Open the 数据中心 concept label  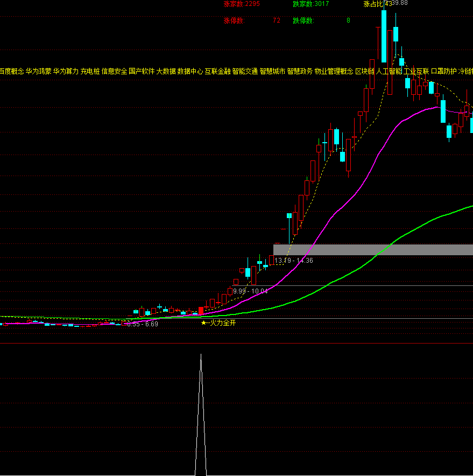[x=190, y=71]
